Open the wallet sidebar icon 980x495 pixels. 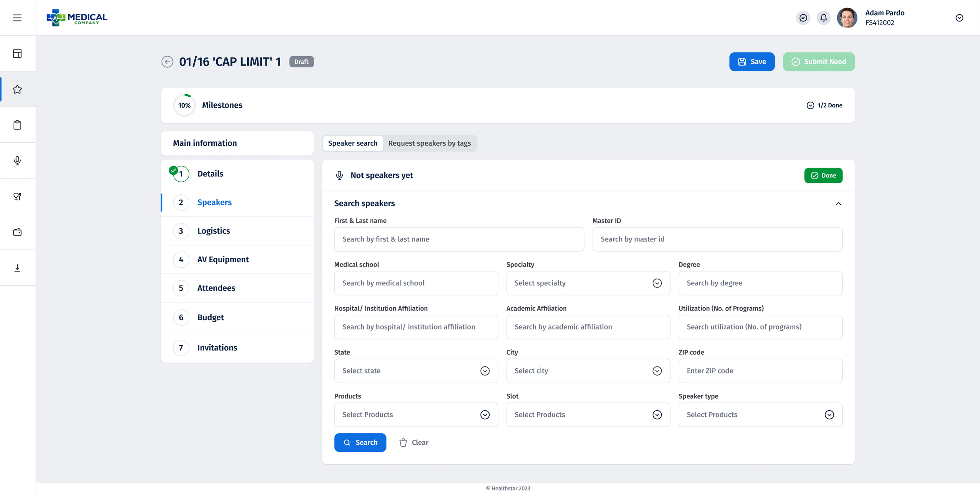pyautogui.click(x=17, y=232)
